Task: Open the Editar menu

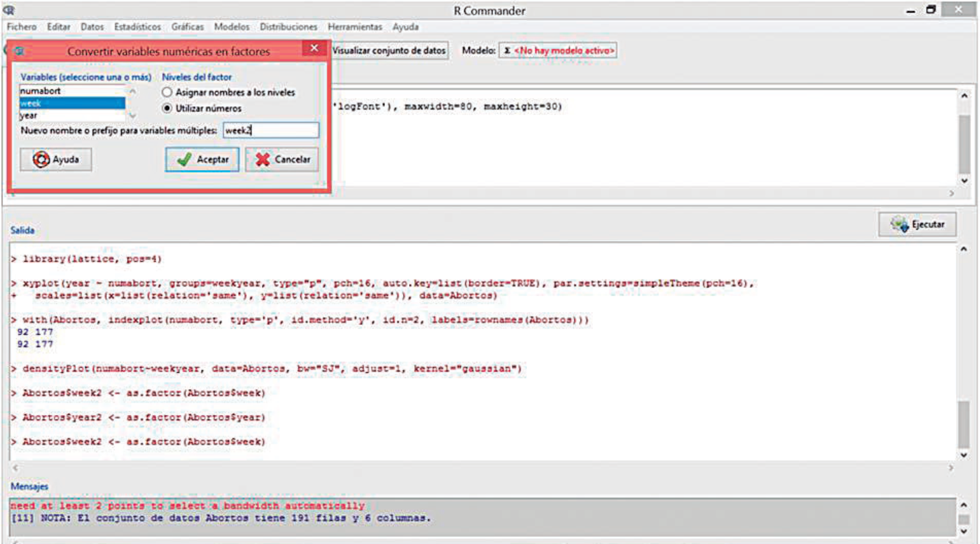Action: click(x=58, y=27)
